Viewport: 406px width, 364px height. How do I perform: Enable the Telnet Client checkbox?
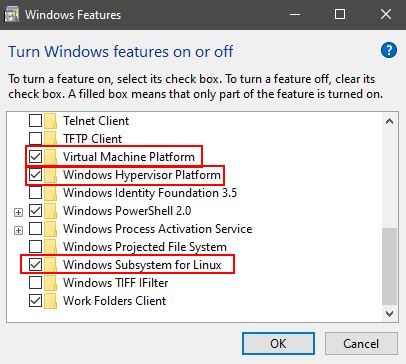(35, 121)
